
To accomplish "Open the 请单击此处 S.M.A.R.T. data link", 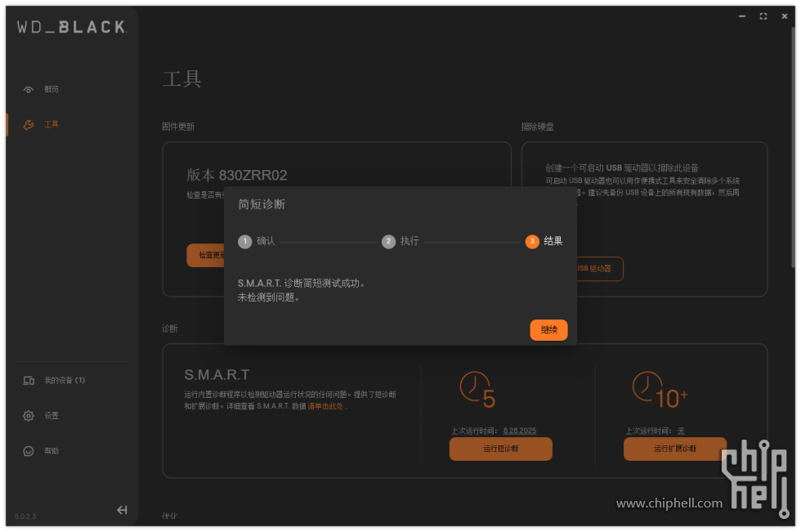I will tap(325, 406).
